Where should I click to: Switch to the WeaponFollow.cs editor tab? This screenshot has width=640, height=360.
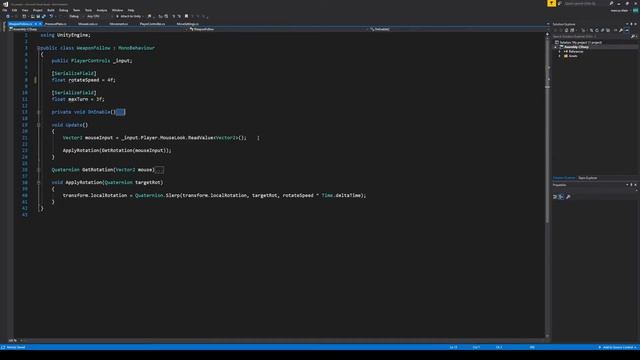(20, 24)
